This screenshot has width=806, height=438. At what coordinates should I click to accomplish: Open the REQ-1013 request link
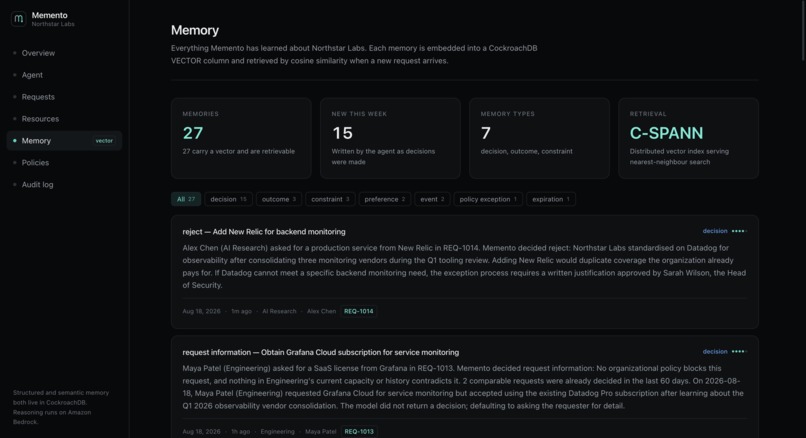point(359,431)
